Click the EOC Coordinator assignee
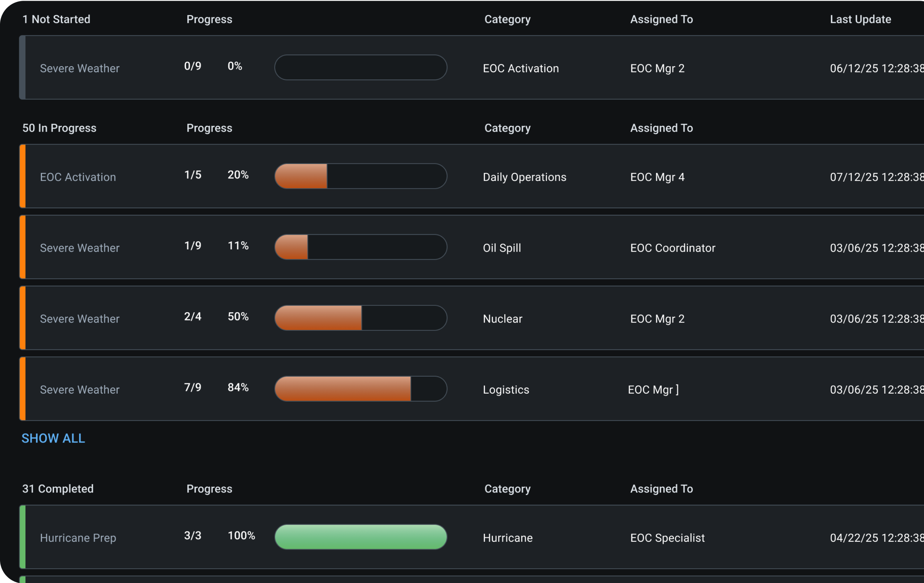Image resolution: width=924 pixels, height=583 pixels. 672,248
